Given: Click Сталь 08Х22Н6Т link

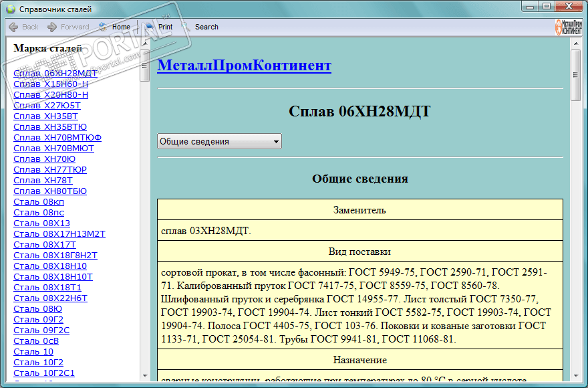Looking at the screenshot, I should point(50,298).
